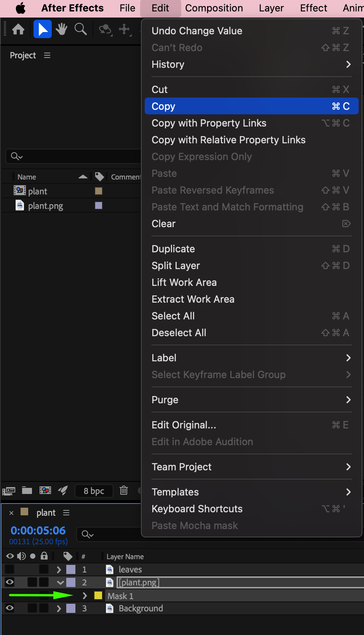Expand the leaves layer twirl arrow
Screen dimensions: 364x635
tap(59, 569)
